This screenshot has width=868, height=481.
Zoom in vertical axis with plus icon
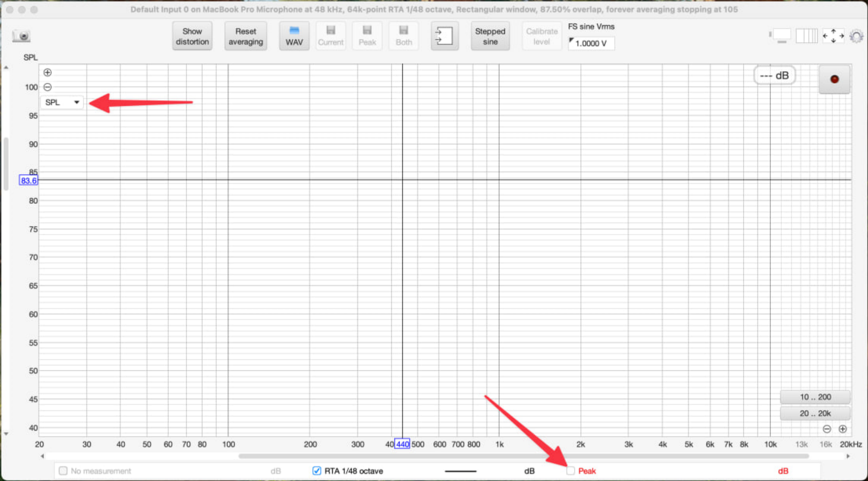(x=48, y=72)
